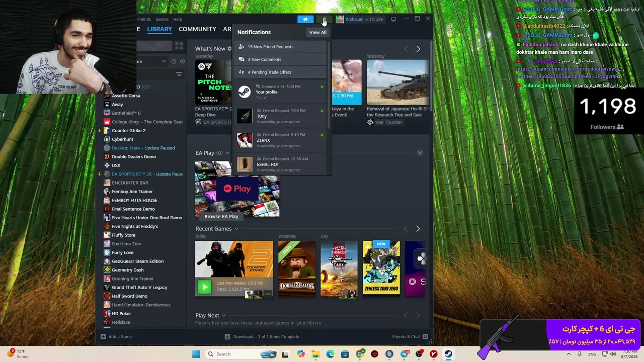Open Chrome from the taskbar
Viewport: 644px width, 362px height.
coord(360,354)
